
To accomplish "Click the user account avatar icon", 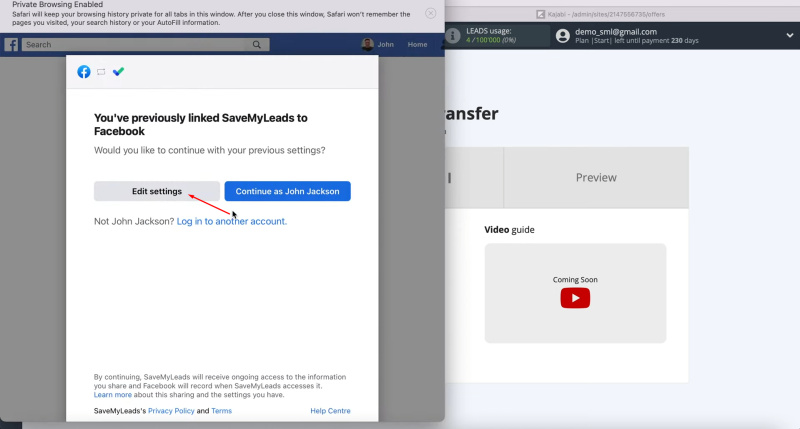I will pos(563,37).
